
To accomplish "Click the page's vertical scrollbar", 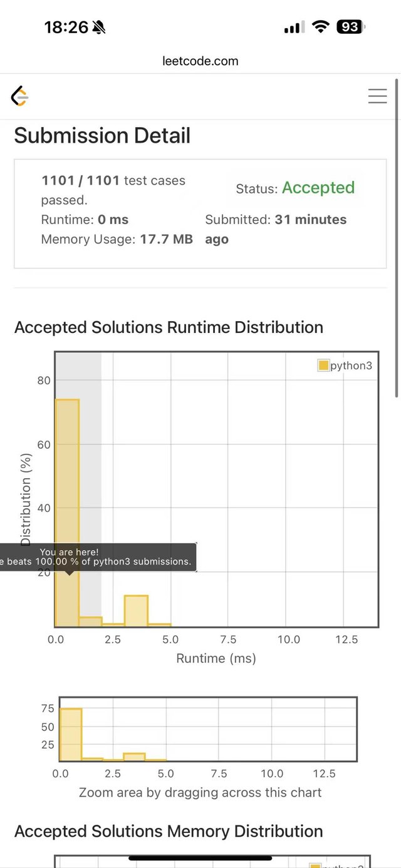I will click(x=397, y=238).
